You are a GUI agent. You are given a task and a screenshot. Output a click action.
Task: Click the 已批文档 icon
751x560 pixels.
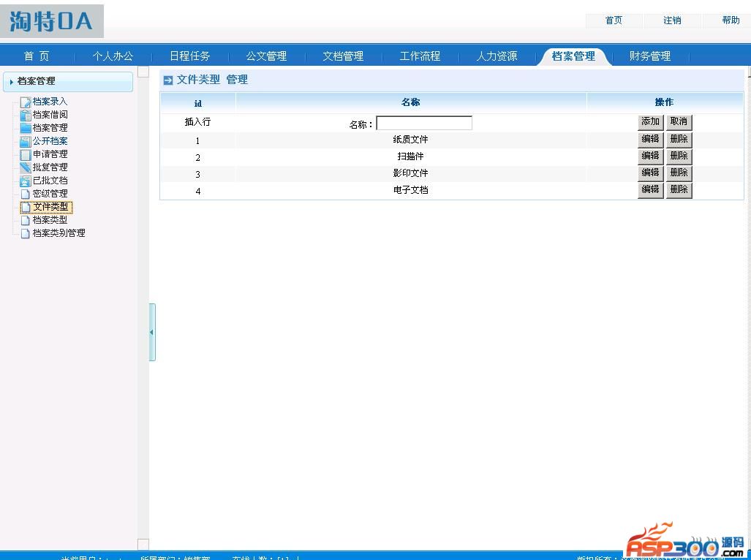tap(26, 181)
